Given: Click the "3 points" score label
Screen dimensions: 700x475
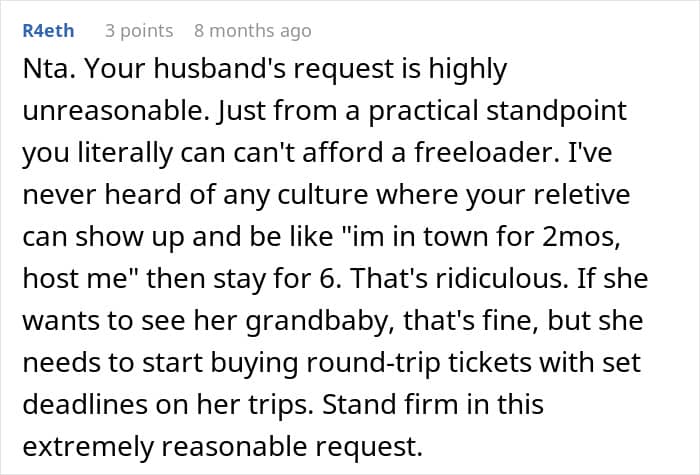Looking at the screenshot, I should click(139, 31).
